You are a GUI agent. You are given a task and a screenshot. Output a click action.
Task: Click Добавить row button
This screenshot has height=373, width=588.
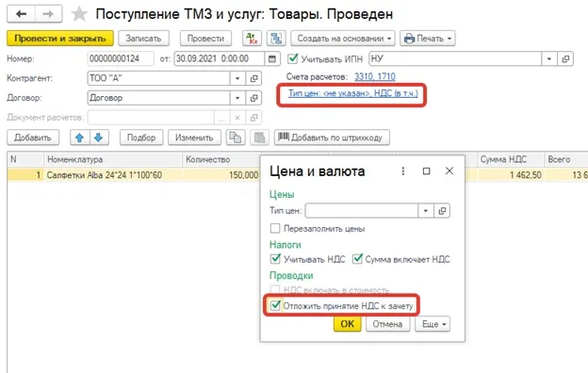[x=33, y=138]
